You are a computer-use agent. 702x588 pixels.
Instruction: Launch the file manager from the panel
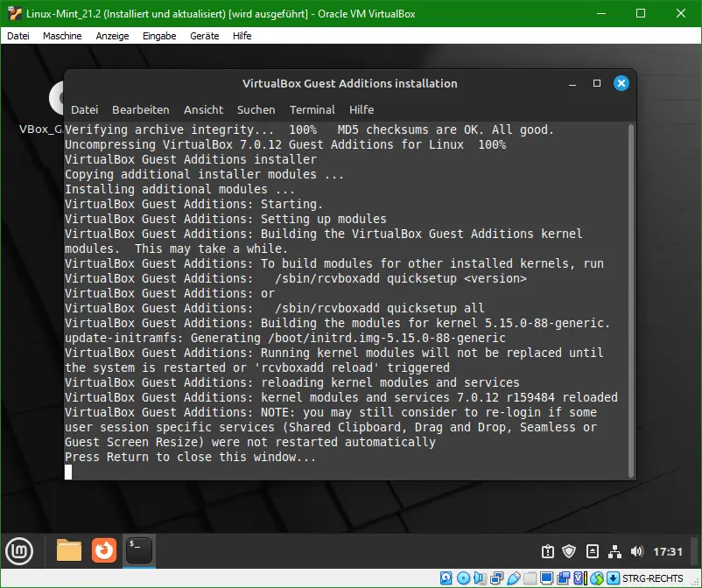pos(69,550)
